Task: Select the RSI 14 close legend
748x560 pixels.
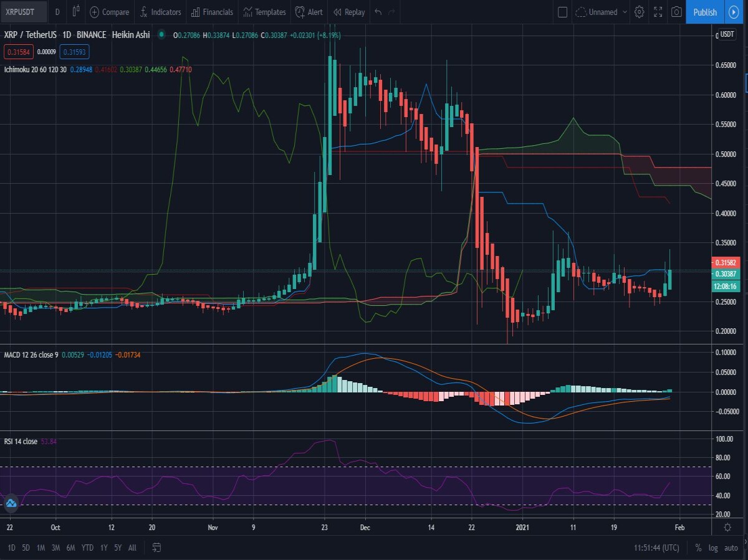Action: tap(21, 441)
